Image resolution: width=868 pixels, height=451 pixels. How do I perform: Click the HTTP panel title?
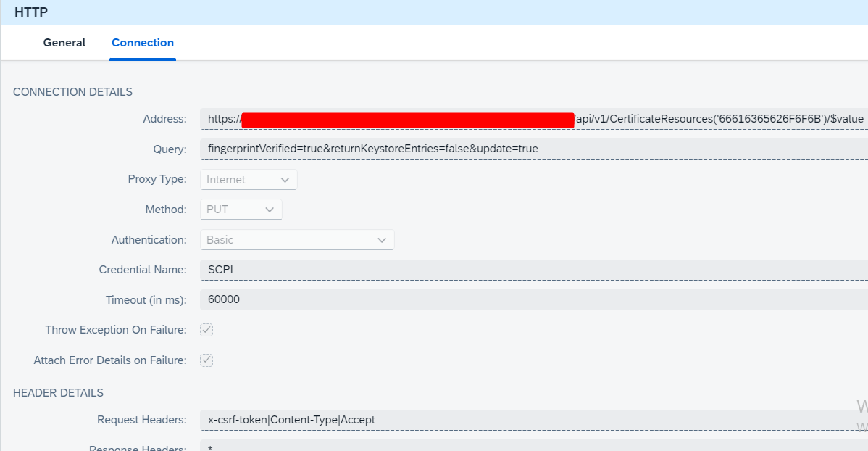click(x=32, y=12)
